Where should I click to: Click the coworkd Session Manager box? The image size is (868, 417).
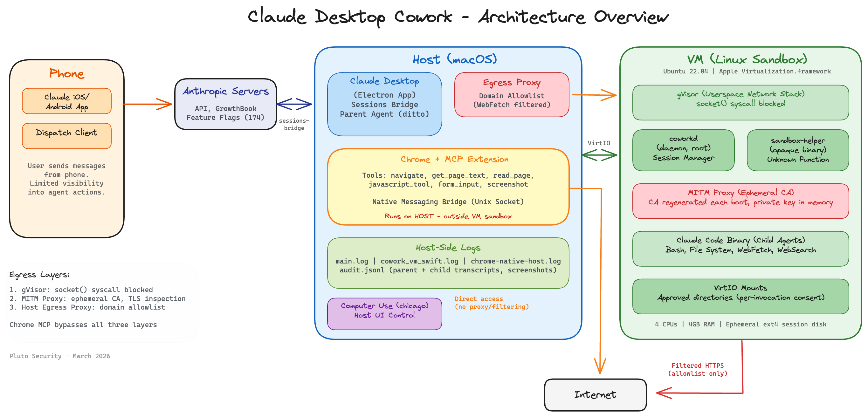coord(683,150)
